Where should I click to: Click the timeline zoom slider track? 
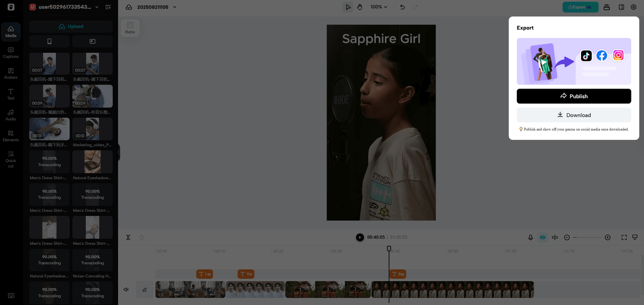click(x=587, y=238)
